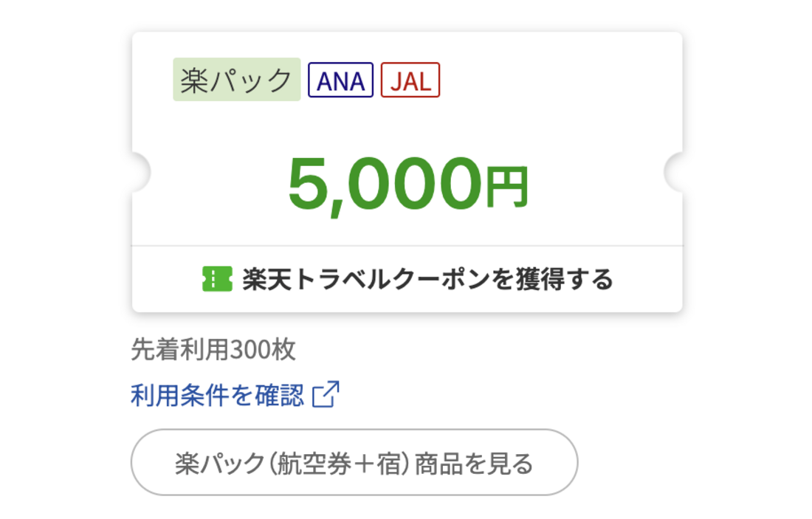This screenshot has height=519, width=812.
Task: Click the red JAL airline badge
Action: point(410,80)
